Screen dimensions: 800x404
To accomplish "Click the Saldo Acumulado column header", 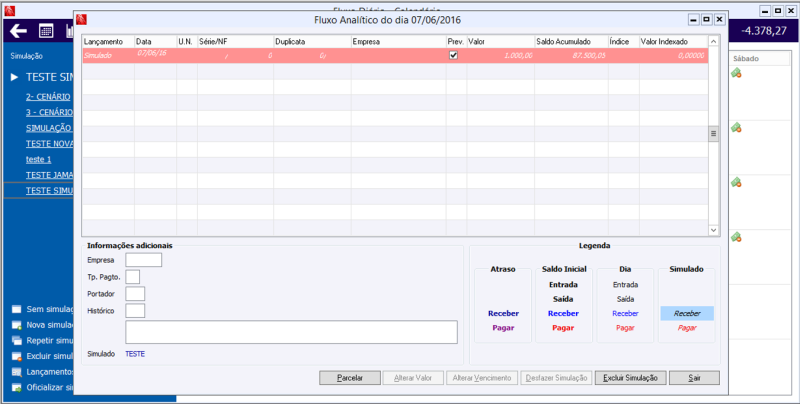I will pyautogui.click(x=571, y=41).
